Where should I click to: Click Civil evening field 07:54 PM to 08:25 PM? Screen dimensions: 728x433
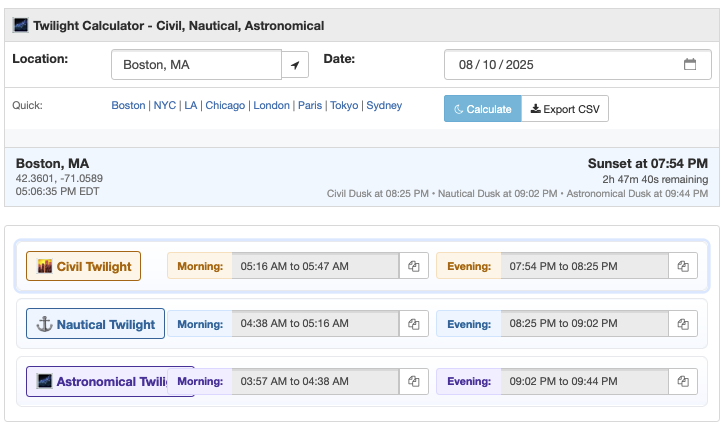(x=585, y=266)
